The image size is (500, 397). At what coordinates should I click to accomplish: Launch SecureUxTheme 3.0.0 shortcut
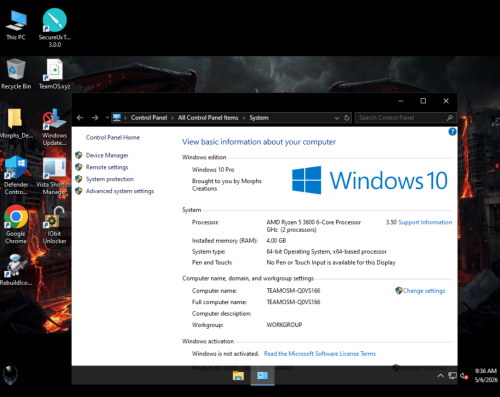pyautogui.click(x=55, y=28)
